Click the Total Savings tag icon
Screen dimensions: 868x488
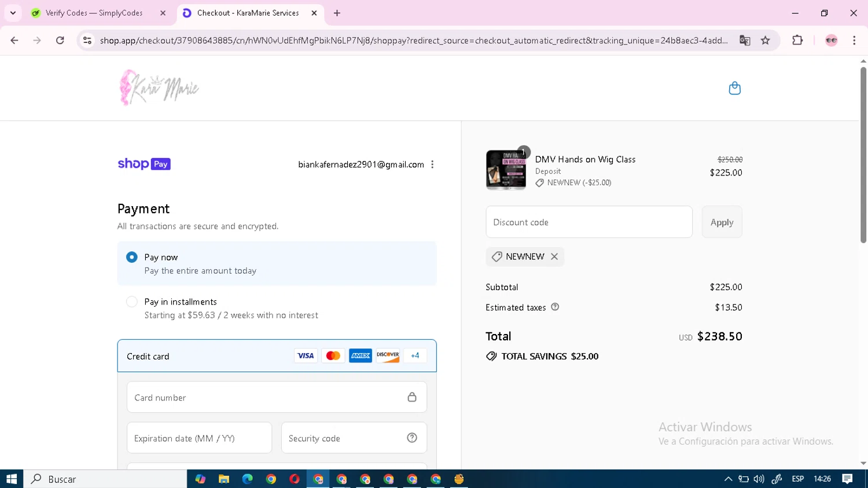491,356
